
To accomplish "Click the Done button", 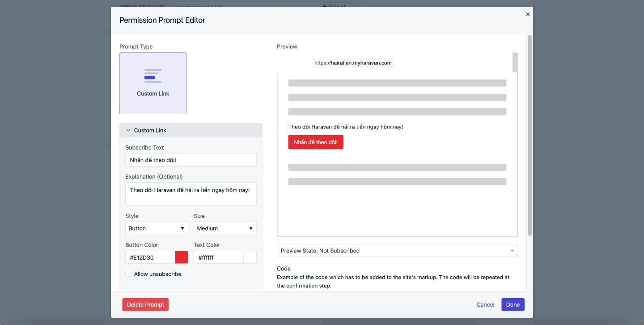I will tap(513, 304).
